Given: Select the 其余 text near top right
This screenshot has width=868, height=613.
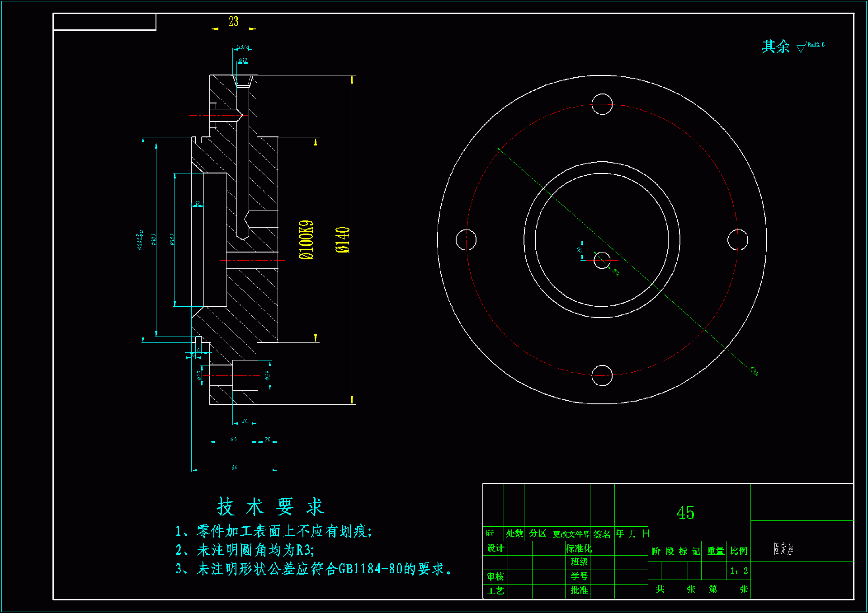Looking at the screenshot, I should click(x=775, y=47).
